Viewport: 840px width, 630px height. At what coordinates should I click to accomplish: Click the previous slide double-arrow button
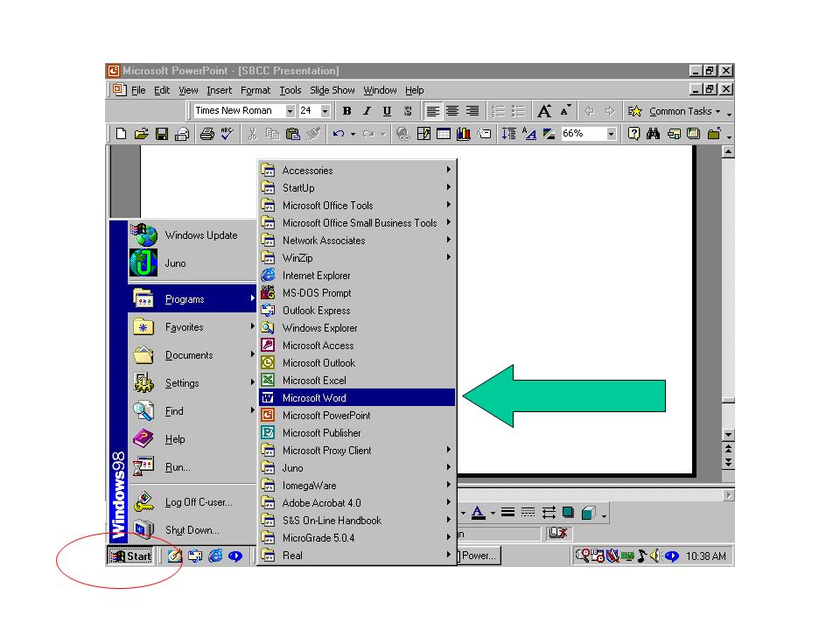[x=728, y=448]
